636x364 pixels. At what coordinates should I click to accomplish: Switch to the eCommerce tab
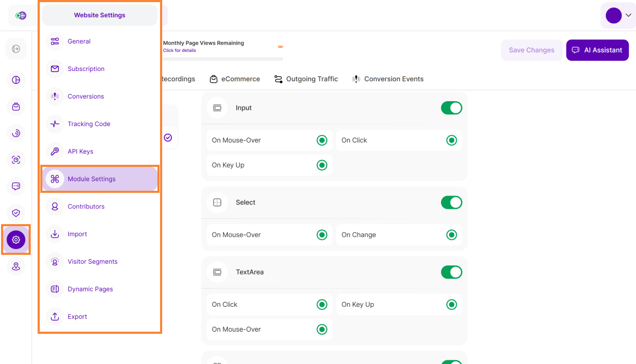tap(235, 79)
